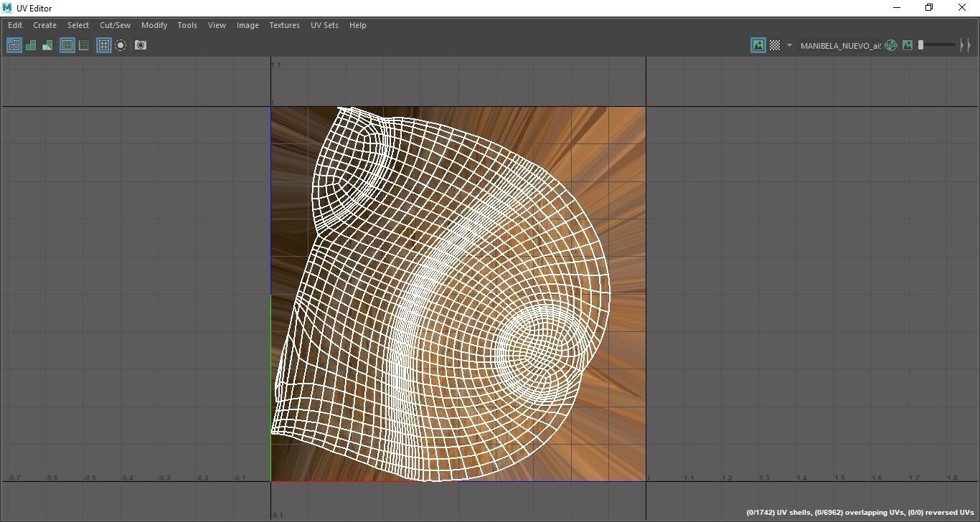This screenshot has height=522, width=980.
Task: Open the Textures menu
Action: tap(284, 25)
